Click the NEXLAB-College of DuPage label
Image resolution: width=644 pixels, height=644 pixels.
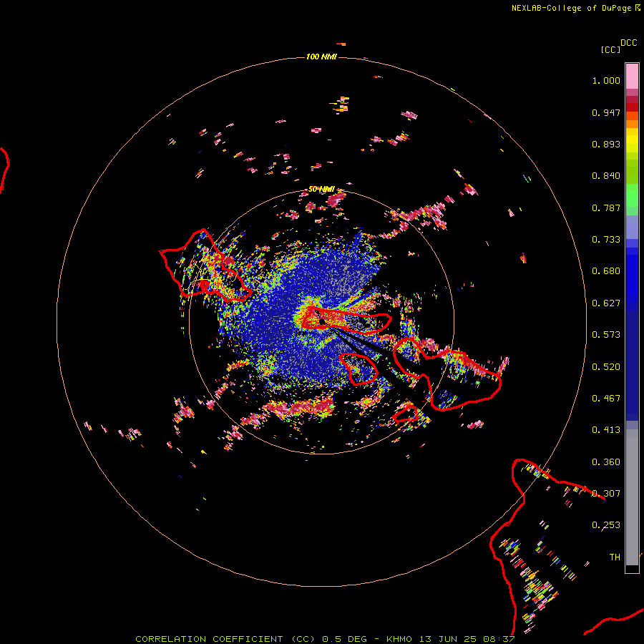click(575, 8)
